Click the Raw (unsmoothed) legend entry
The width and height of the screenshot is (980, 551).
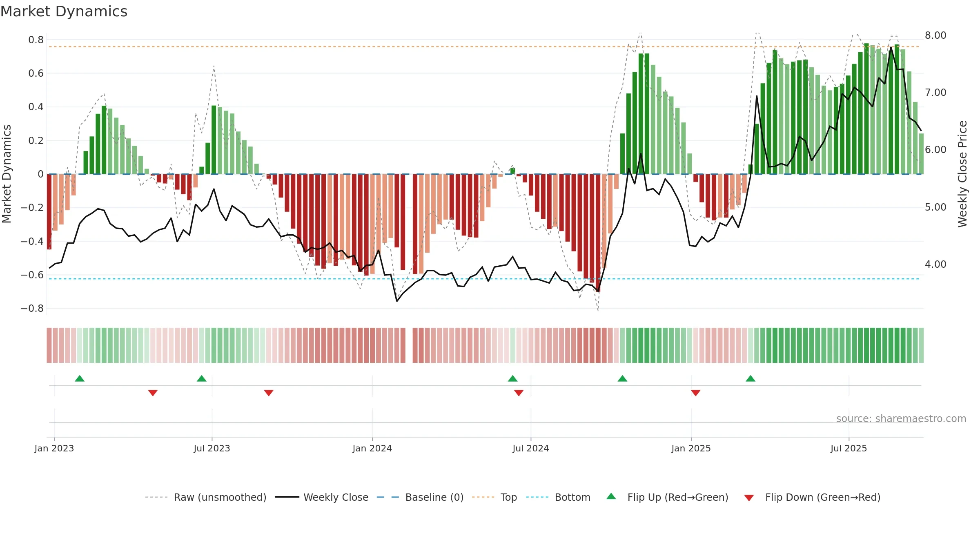point(205,497)
